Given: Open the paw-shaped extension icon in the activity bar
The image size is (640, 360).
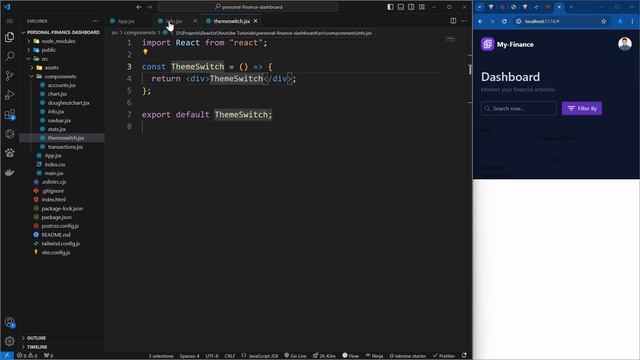Looking at the screenshot, I should 9,153.
